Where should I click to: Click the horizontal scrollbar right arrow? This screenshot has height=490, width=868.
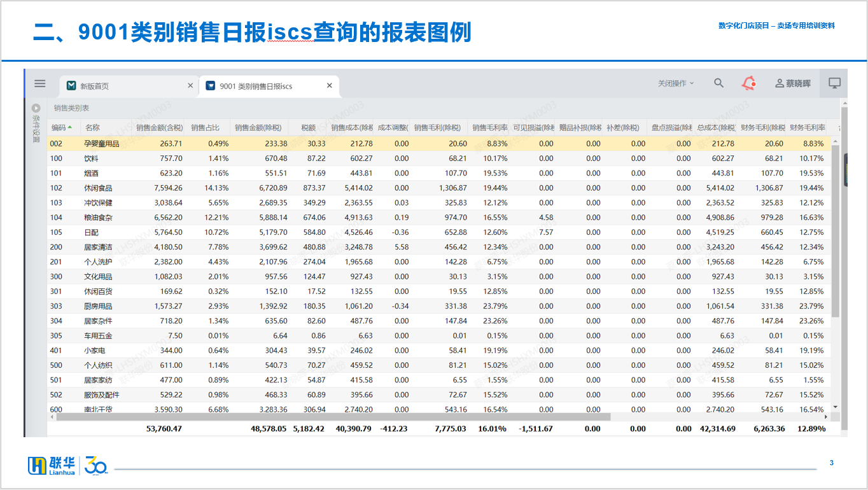827,417
